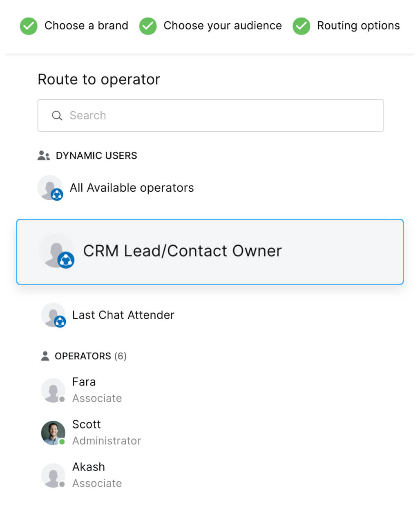The width and height of the screenshot is (420, 516).
Task: Click the search magnifier icon
Action: (57, 116)
